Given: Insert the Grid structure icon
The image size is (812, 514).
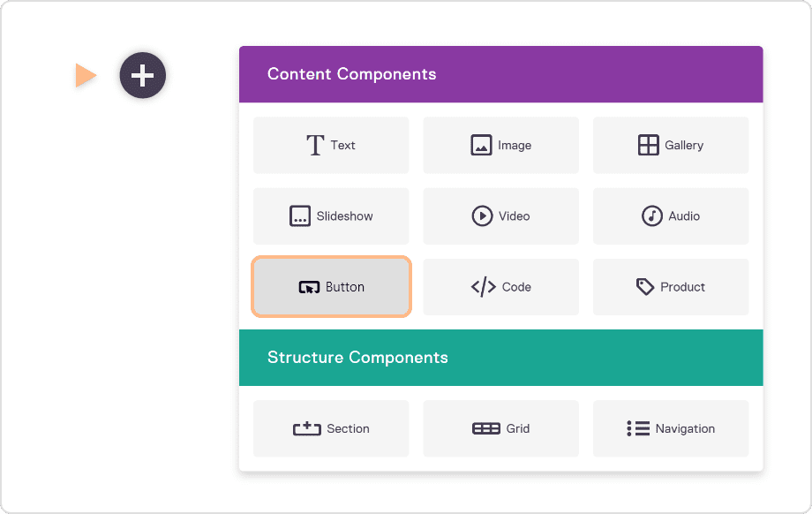Looking at the screenshot, I should pyautogui.click(x=486, y=428).
